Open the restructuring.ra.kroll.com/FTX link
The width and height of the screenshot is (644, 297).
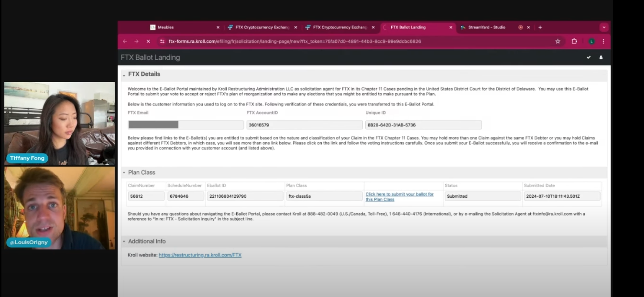[x=200, y=255]
